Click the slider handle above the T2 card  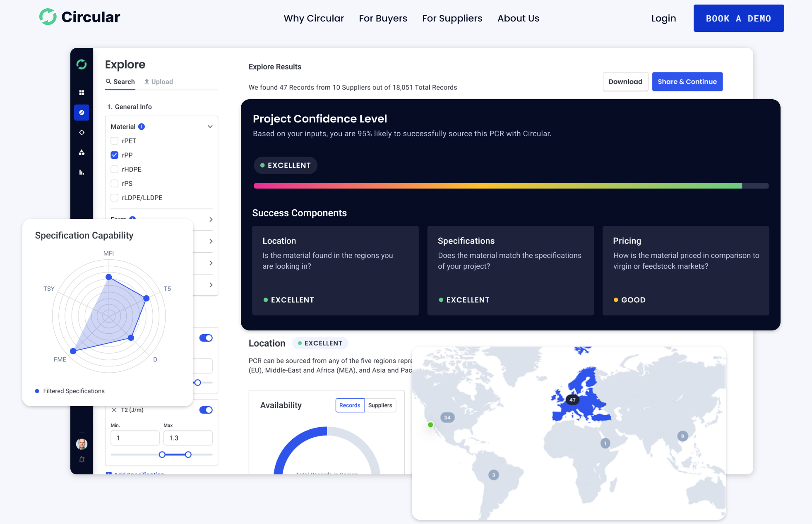pyautogui.click(x=197, y=383)
